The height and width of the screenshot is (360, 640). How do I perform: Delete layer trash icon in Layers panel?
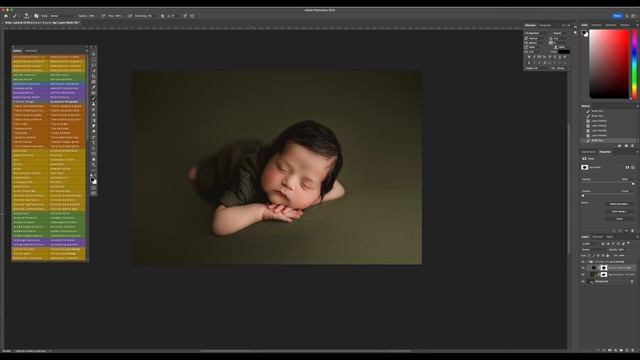tap(633, 350)
